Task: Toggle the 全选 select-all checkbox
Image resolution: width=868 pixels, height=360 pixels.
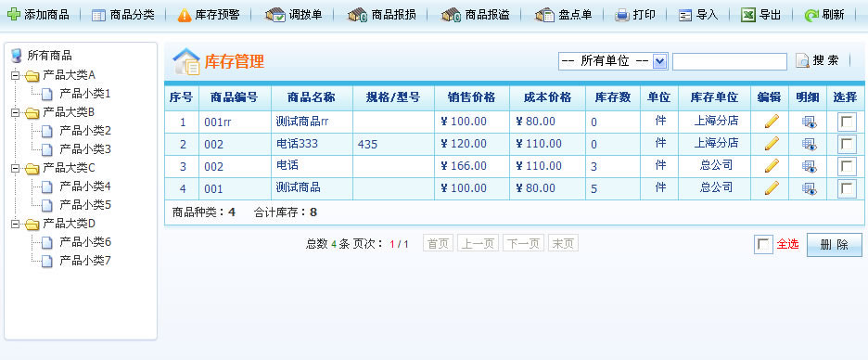Action: coord(763,245)
